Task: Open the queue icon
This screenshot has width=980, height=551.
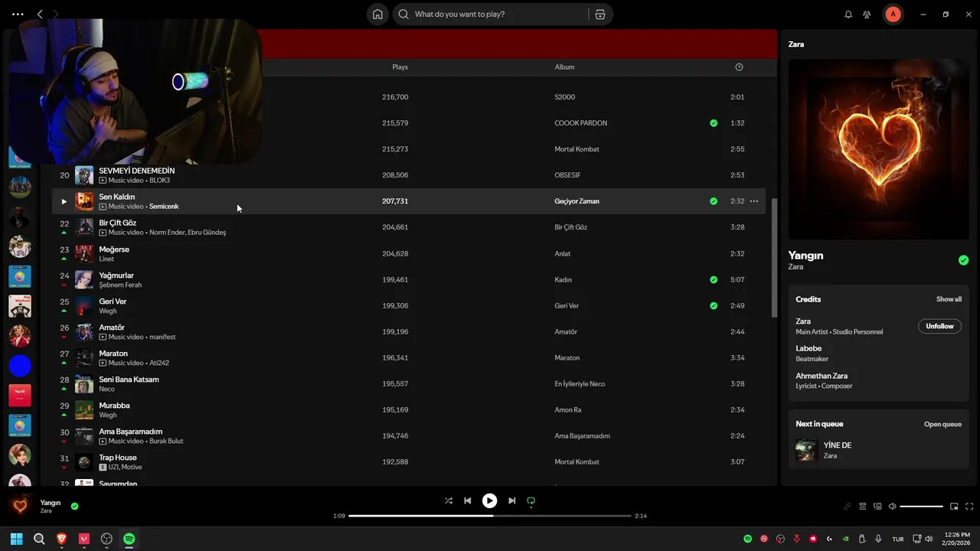Action: pyautogui.click(x=863, y=507)
